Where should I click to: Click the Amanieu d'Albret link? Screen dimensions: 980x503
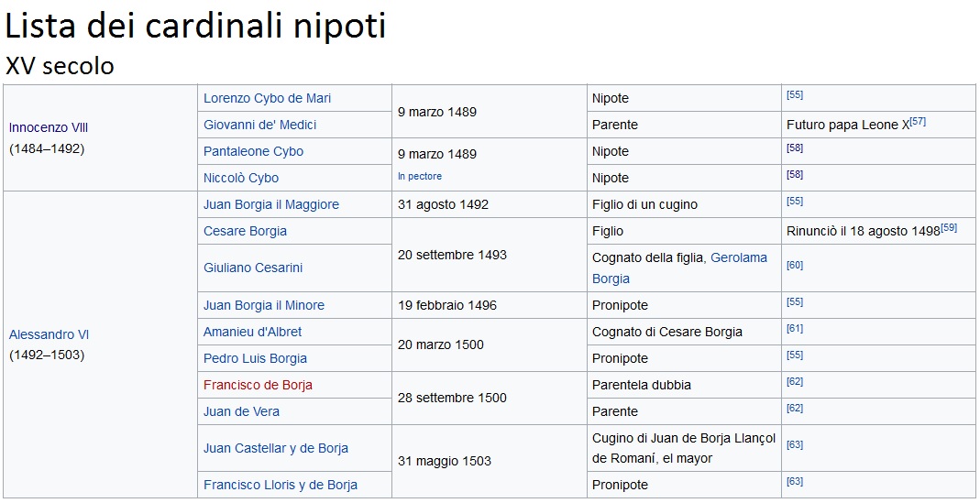click(252, 332)
